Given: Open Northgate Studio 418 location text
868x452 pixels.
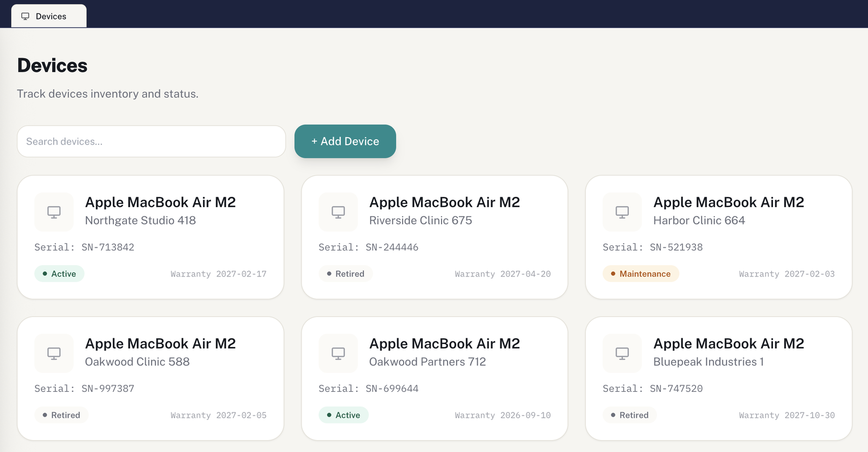Looking at the screenshot, I should coord(141,221).
